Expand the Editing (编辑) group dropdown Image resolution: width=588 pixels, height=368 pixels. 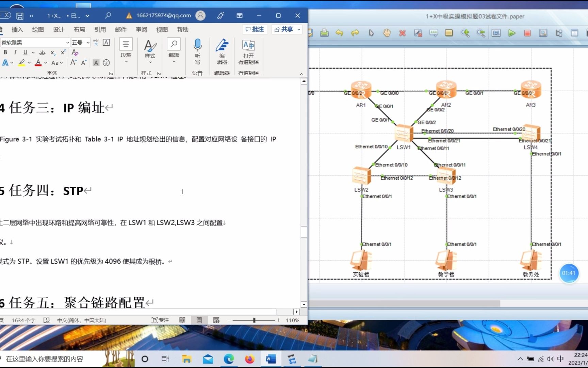[x=174, y=62]
